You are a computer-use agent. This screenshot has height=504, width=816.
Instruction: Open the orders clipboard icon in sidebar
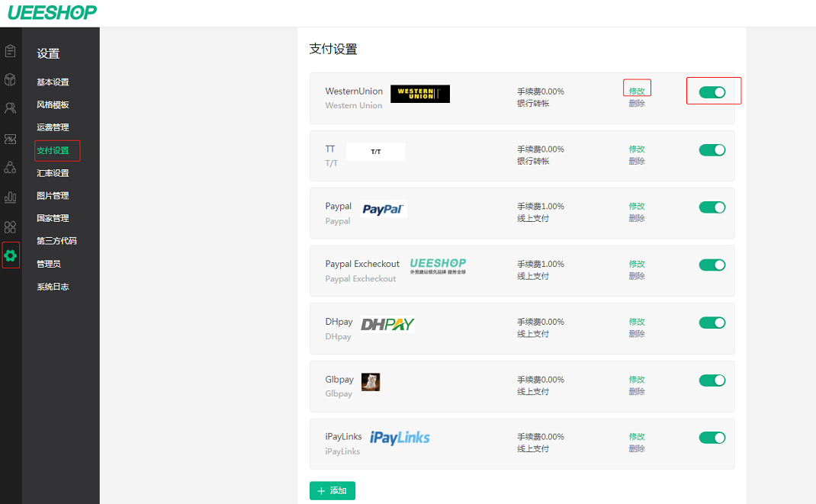10,51
